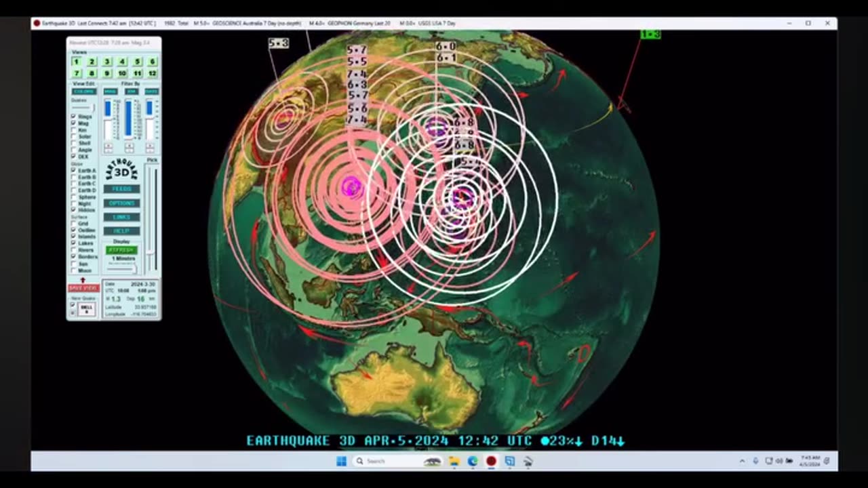Image resolution: width=868 pixels, height=488 pixels.
Task: Click the red SAVE VIEW button
Action: [x=83, y=288]
